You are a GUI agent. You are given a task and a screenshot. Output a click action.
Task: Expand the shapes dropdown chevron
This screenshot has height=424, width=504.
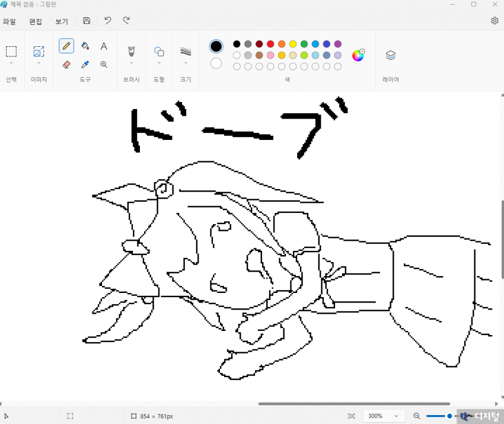tap(159, 63)
